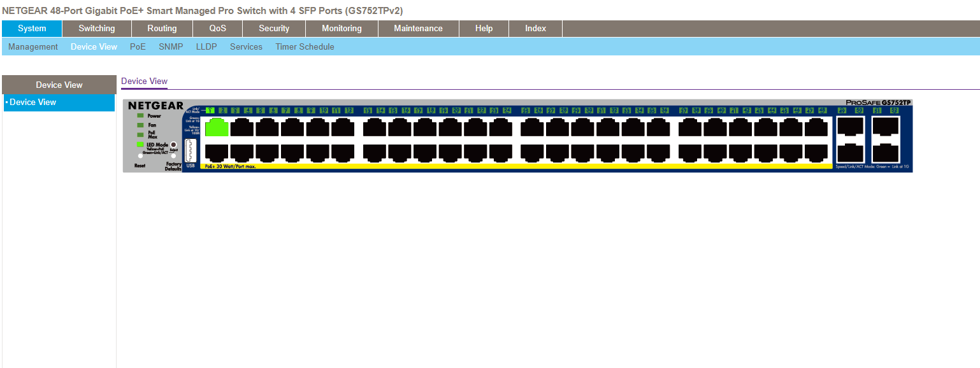Click the green active port 1 jack
Image resolution: width=980 pixels, height=368 pixels.
(217, 127)
